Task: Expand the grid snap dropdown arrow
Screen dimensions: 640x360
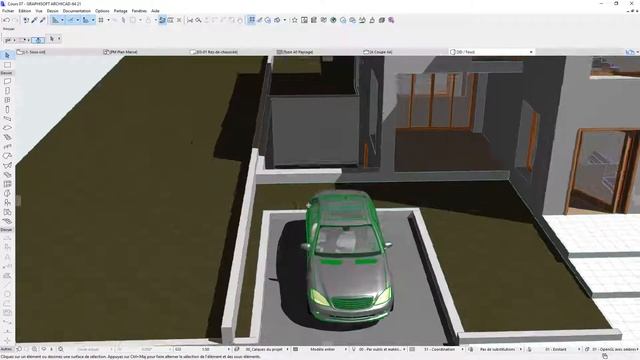Action: tap(108, 20)
